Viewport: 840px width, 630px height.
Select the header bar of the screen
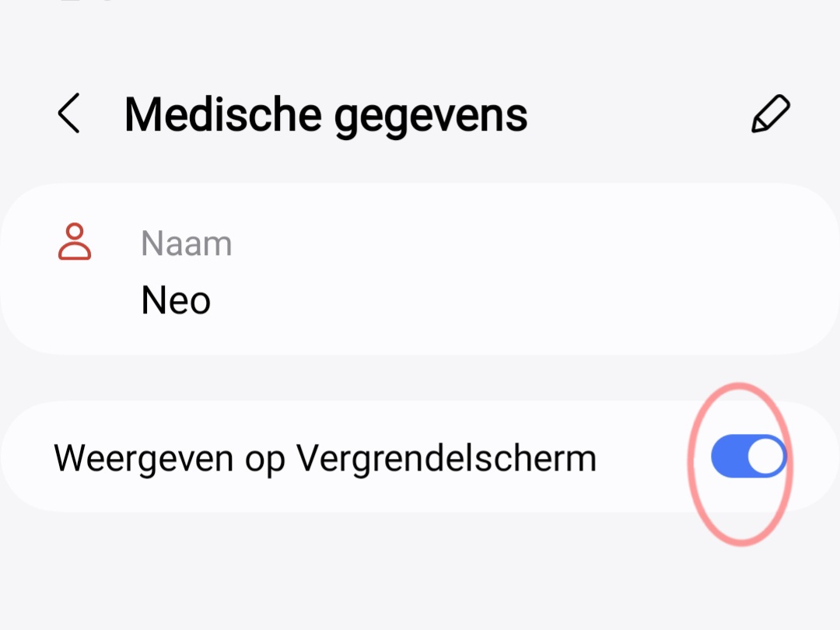coord(420,114)
